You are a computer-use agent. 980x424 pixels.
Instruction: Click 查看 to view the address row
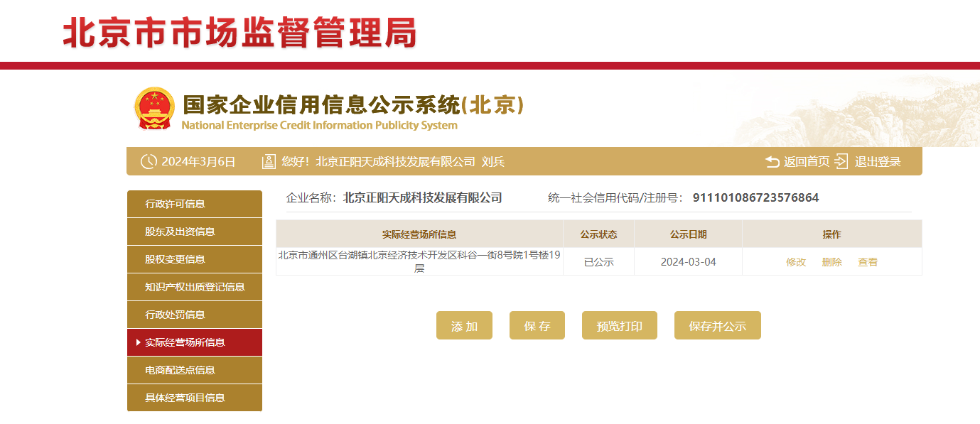868,262
